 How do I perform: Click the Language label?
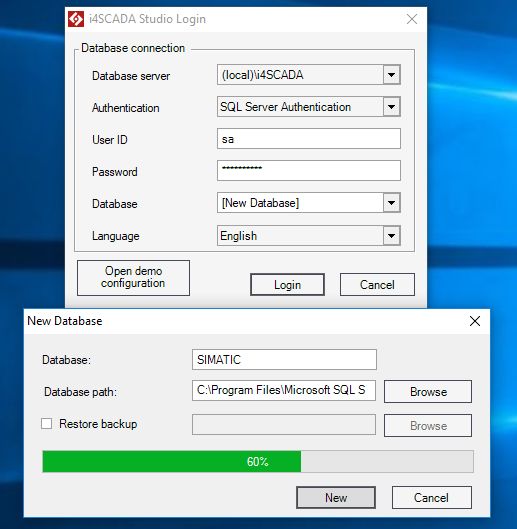coord(116,236)
